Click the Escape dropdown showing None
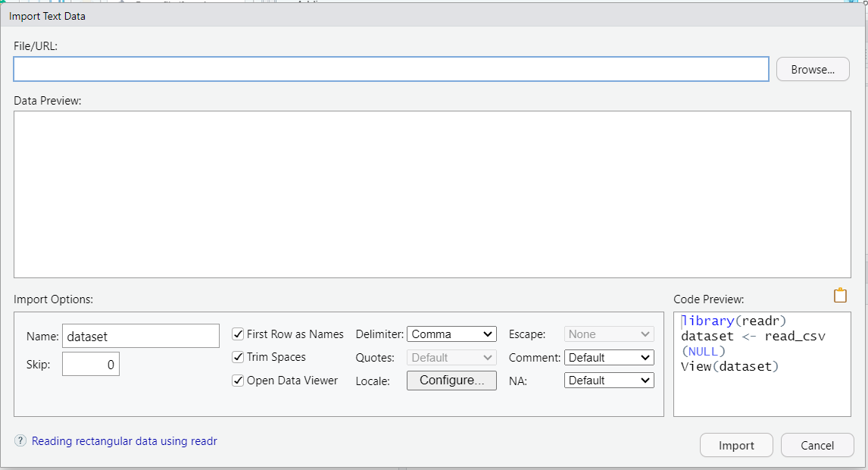The width and height of the screenshot is (868, 470). 609,334
